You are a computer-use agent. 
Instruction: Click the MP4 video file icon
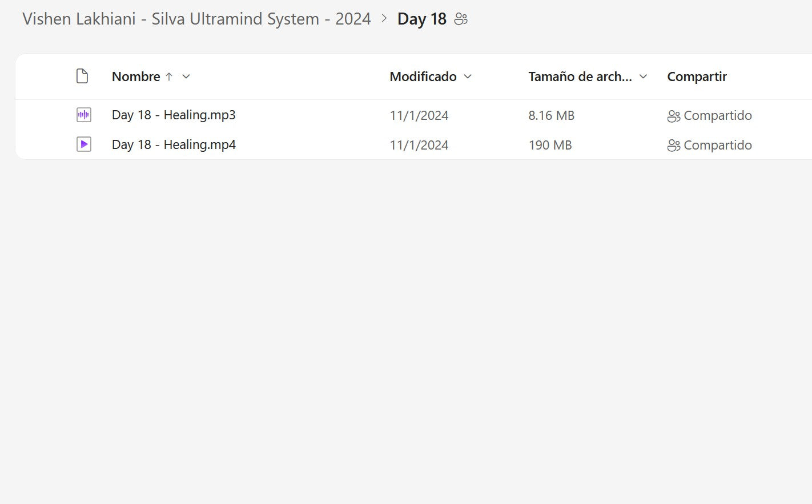point(84,144)
